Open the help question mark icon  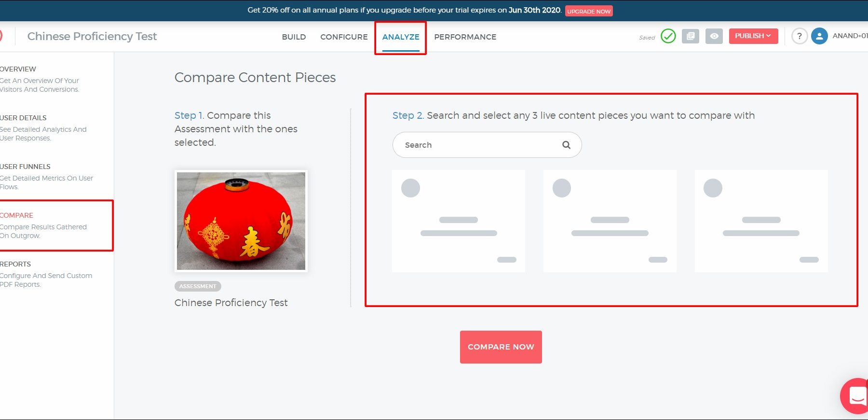click(x=799, y=36)
